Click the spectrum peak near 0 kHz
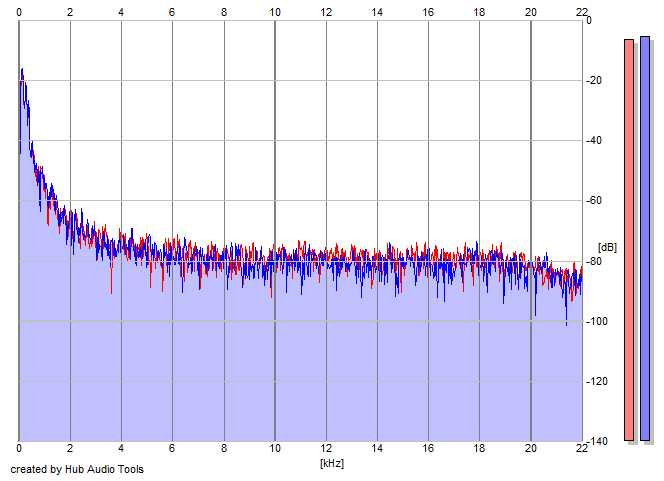 tap(22, 70)
